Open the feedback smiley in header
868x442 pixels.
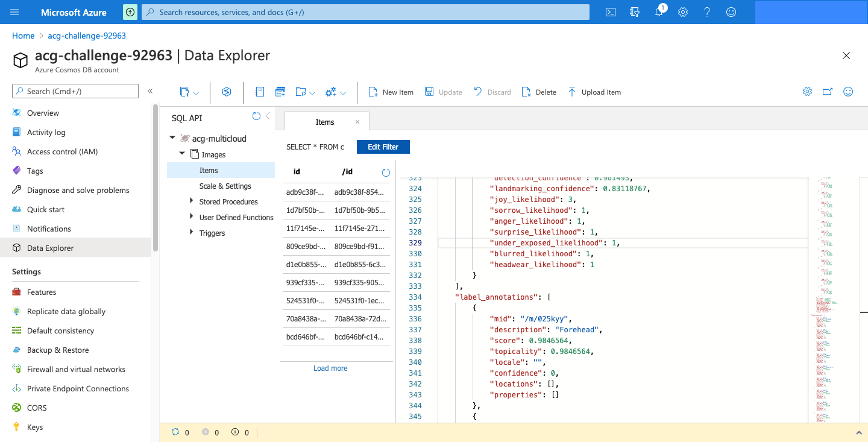point(731,12)
